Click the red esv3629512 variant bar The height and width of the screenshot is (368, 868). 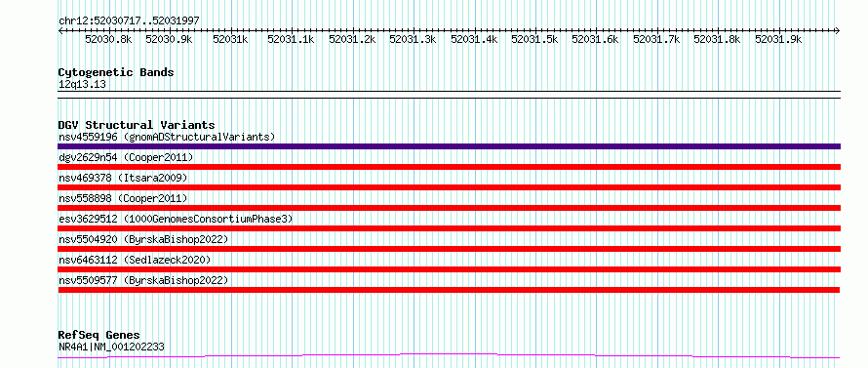[449, 228]
